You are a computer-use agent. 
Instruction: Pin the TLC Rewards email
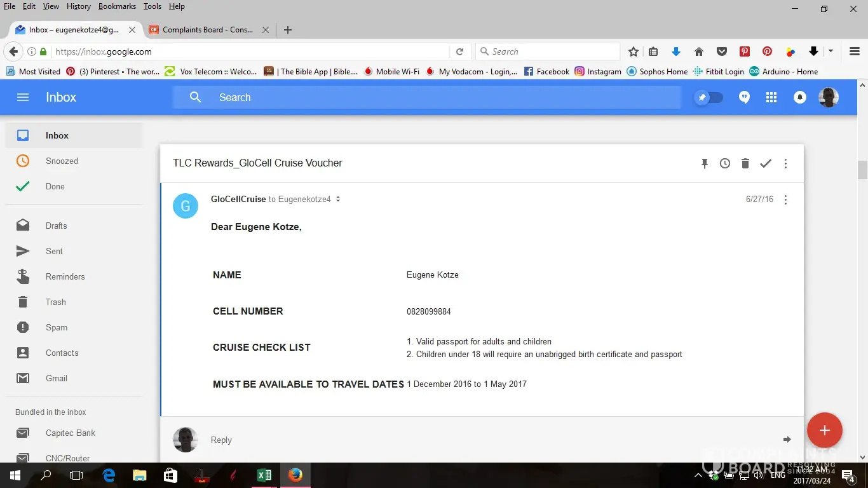[x=704, y=164]
